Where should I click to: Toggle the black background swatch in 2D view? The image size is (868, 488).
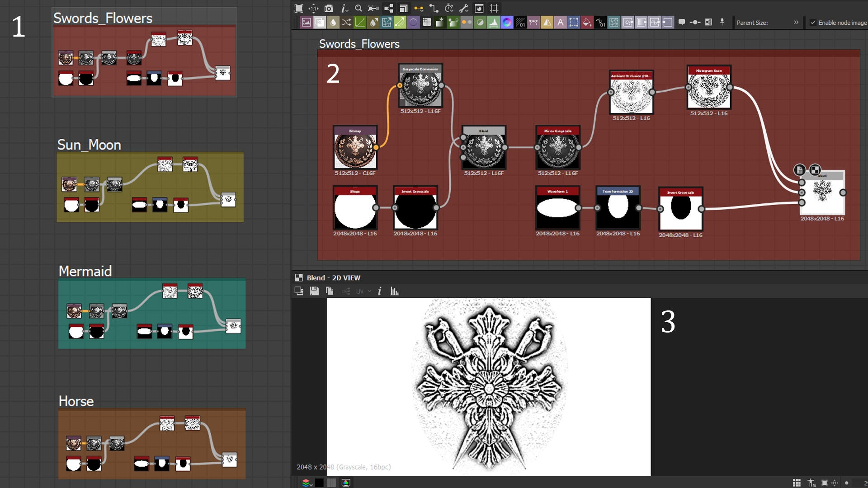pyautogui.click(x=319, y=483)
